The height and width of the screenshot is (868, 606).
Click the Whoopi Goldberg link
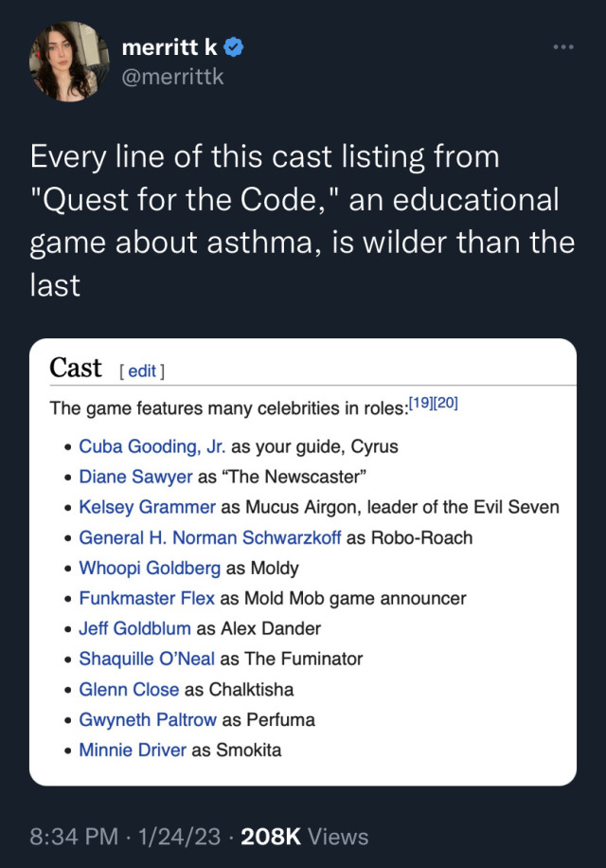[x=150, y=568]
